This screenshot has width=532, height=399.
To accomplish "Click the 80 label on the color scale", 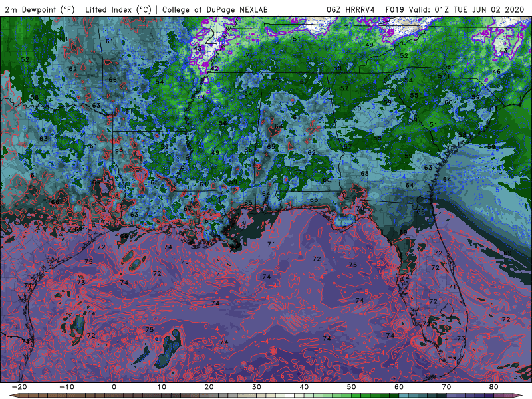I will (494, 387).
